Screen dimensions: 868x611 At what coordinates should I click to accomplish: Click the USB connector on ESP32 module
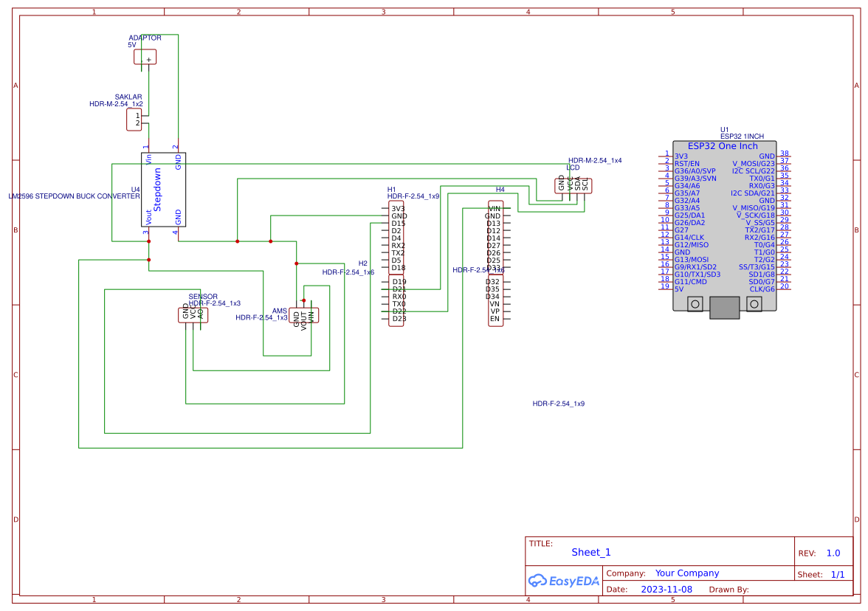(724, 307)
